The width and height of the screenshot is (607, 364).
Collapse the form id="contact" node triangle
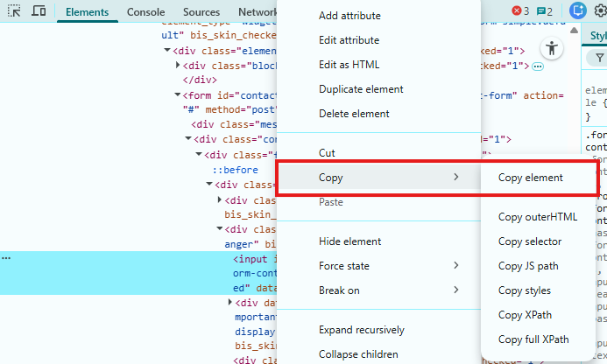pos(178,94)
